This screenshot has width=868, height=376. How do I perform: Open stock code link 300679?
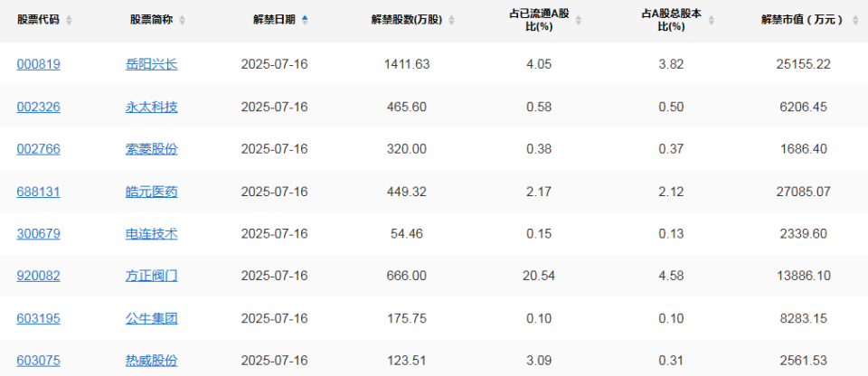[39, 234]
